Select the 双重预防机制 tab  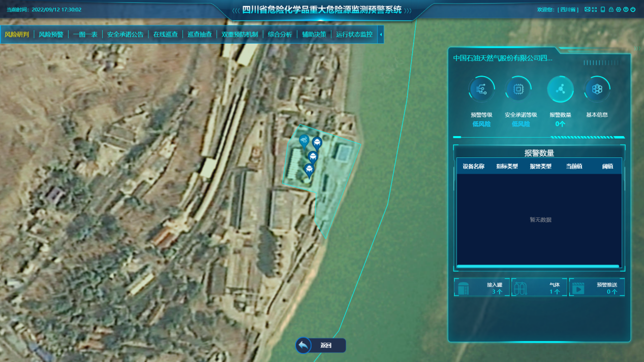tap(240, 35)
